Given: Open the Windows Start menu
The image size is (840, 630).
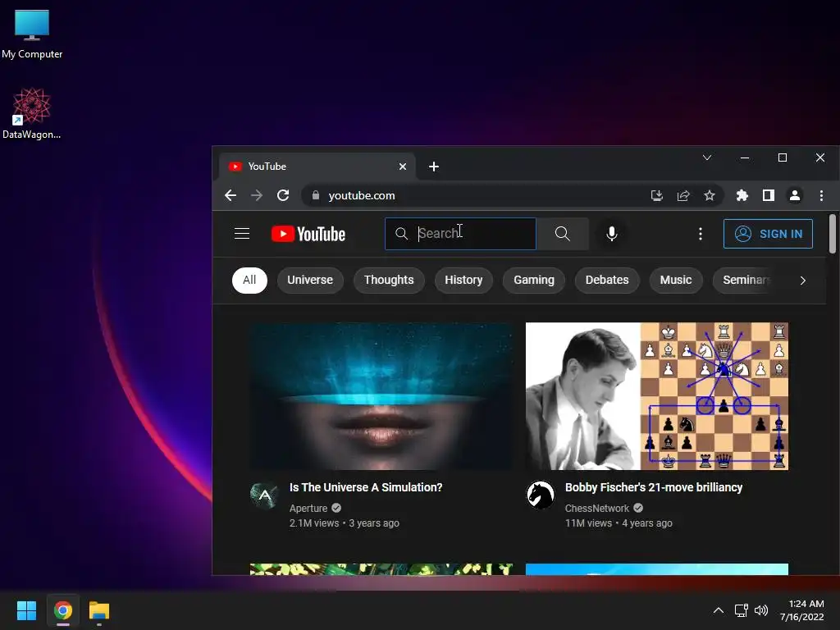Looking at the screenshot, I should click(x=26, y=610).
